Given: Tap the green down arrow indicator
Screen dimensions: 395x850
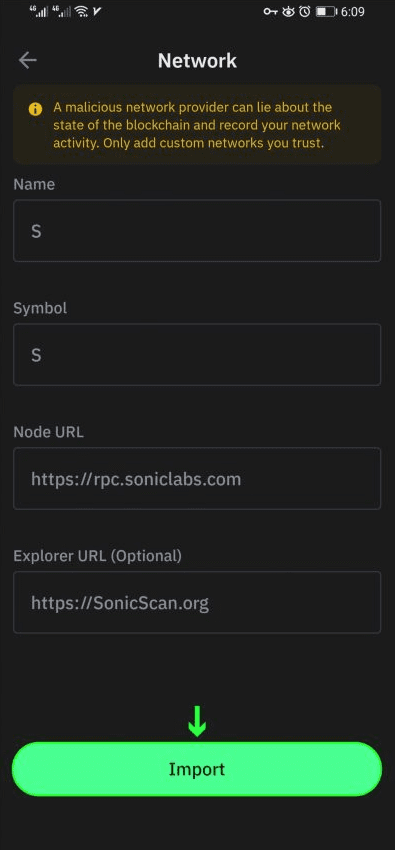Looking at the screenshot, I should coord(197,721).
